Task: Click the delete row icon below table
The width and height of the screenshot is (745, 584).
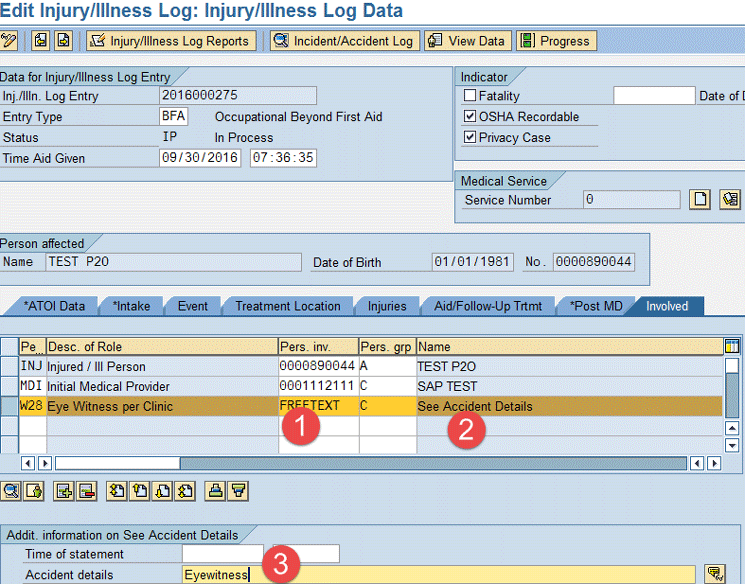Action: point(86,490)
